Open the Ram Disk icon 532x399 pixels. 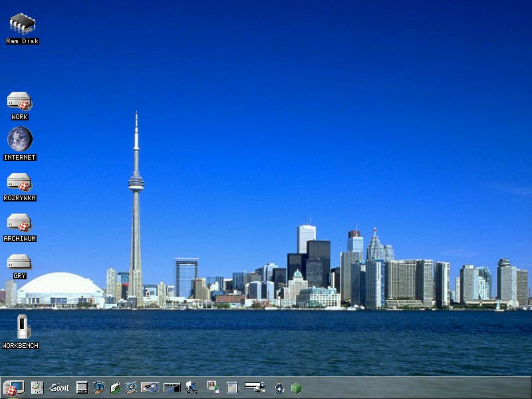tap(23, 24)
